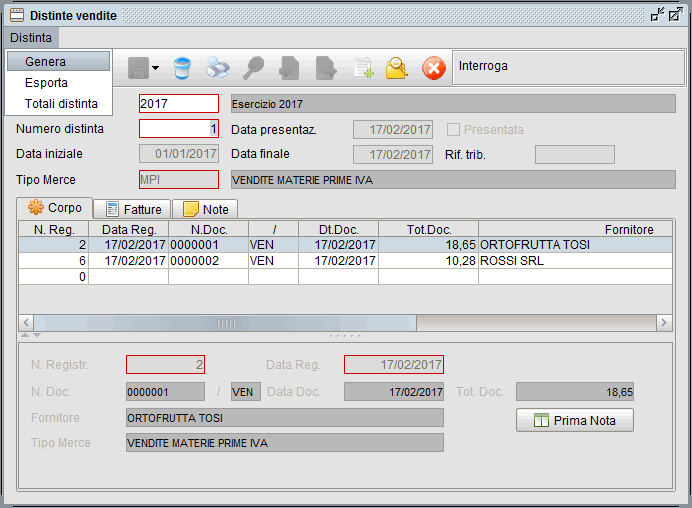Choose Genera from the Distinta menu

(46, 62)
